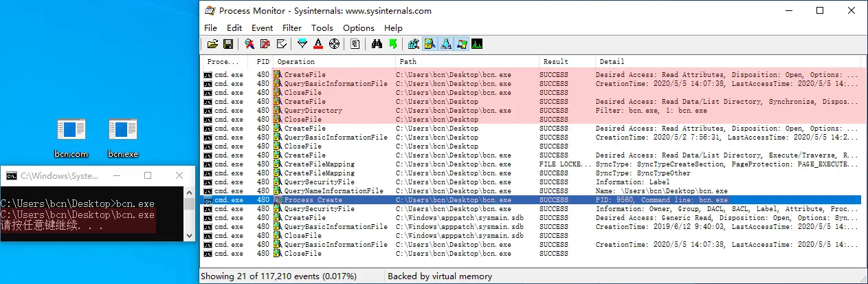The height and width of the screenshot is (284, 868).
Task: Open the Highlight red A icon
Action: (318, 44)
